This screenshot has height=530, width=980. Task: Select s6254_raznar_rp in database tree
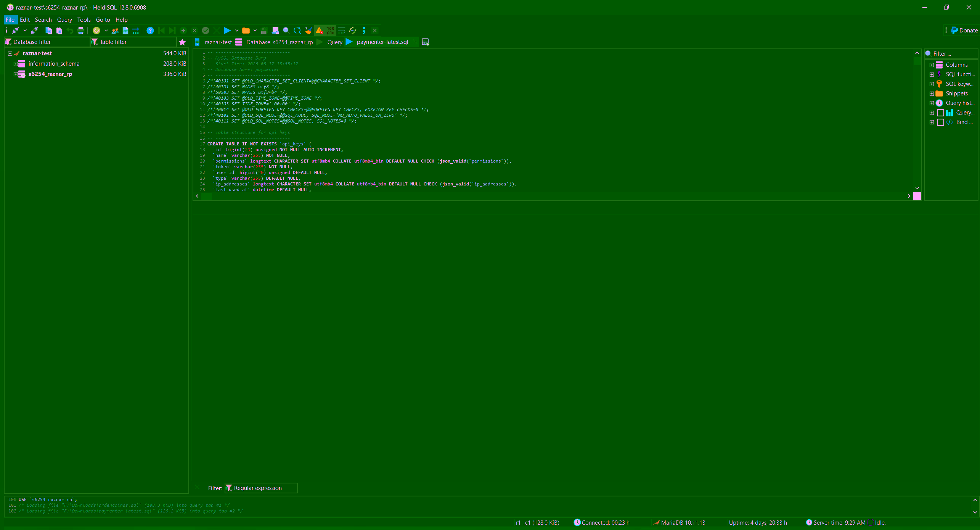pos(50,74)
